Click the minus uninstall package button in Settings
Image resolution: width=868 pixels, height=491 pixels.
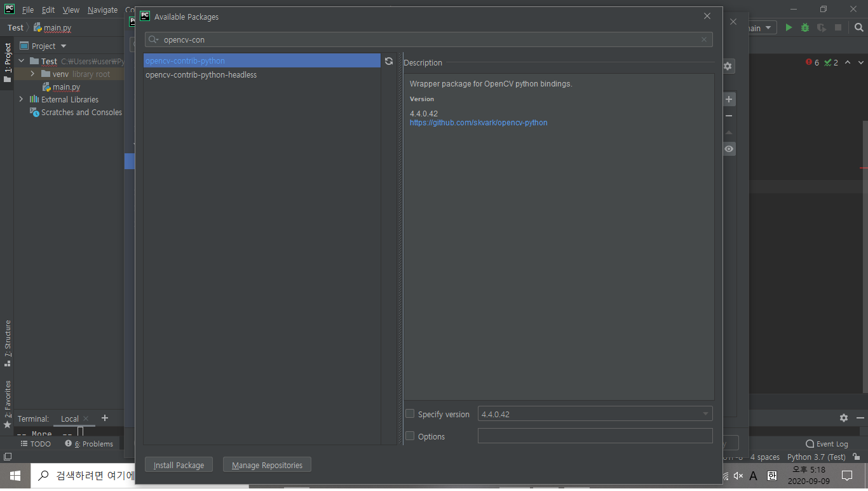click(729, 116)
